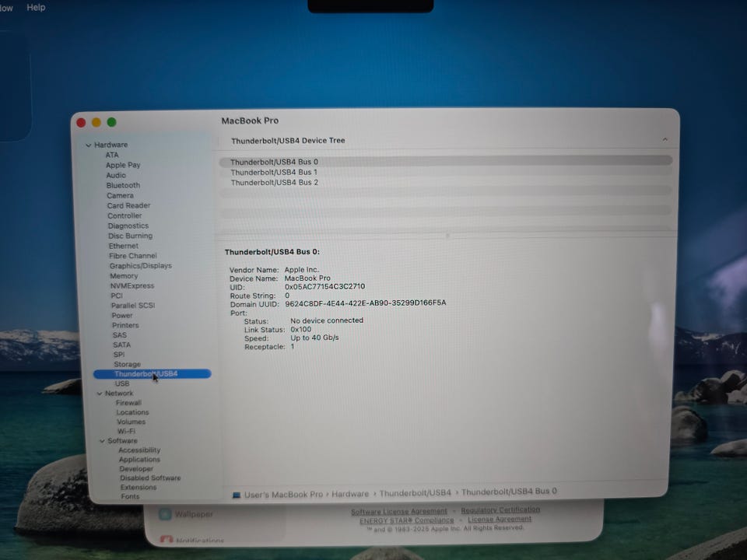Select Camera in the sidebar

[120, 196]
